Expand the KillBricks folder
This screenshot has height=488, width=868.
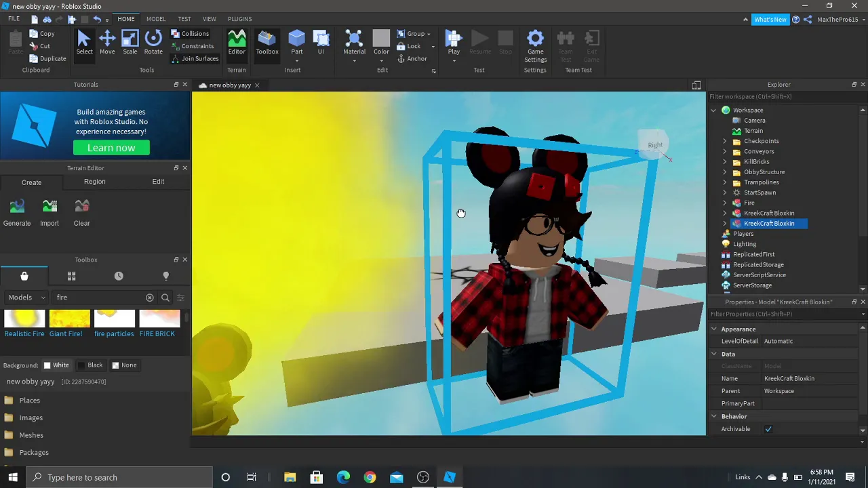(724, 161)
